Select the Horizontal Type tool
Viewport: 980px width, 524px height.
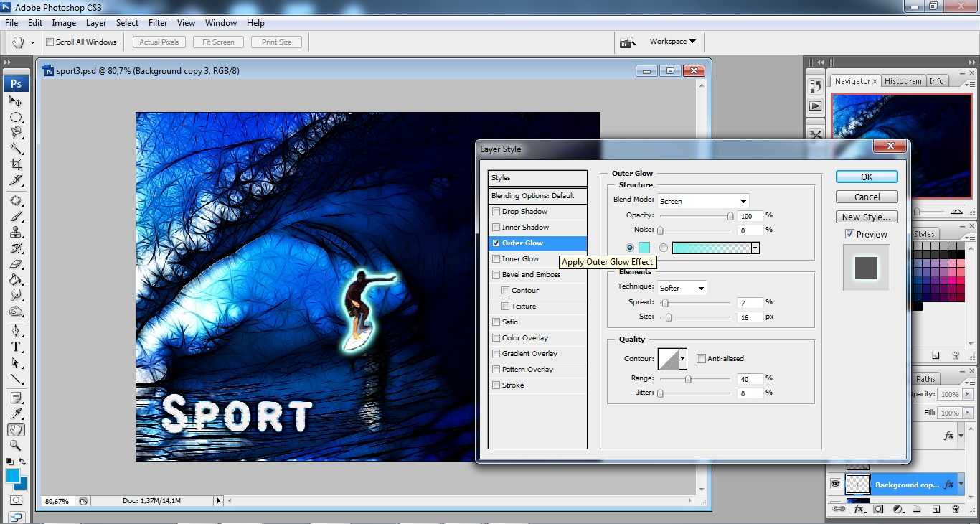pos(16,347)
